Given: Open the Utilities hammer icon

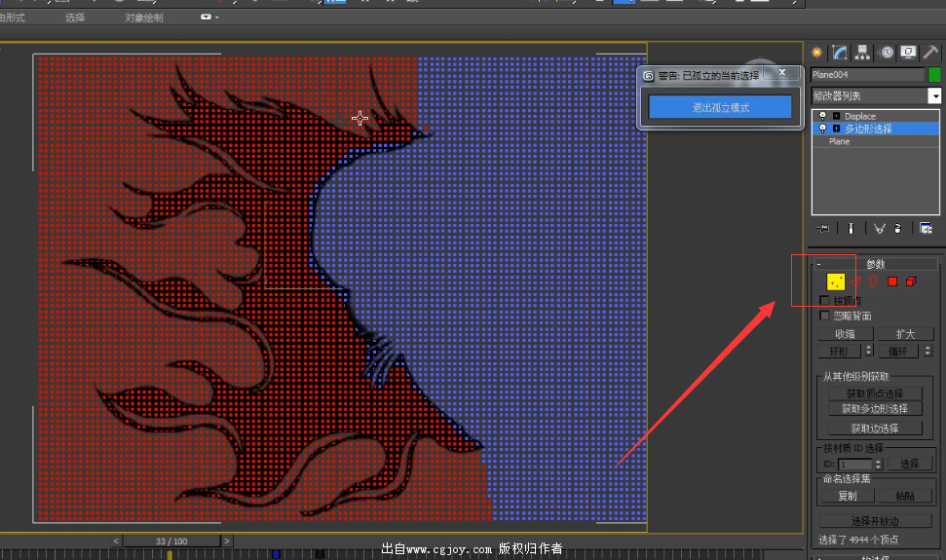Looking at the screenshot, I should click(x=930, y=53).
